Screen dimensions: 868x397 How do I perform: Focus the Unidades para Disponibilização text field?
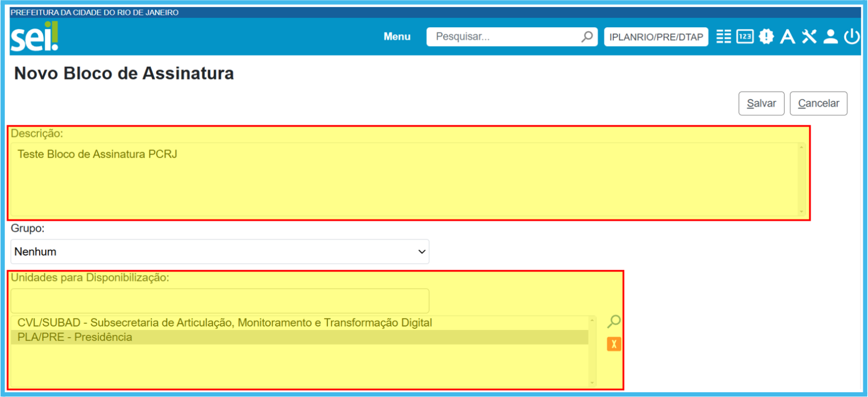coord(220,301)
